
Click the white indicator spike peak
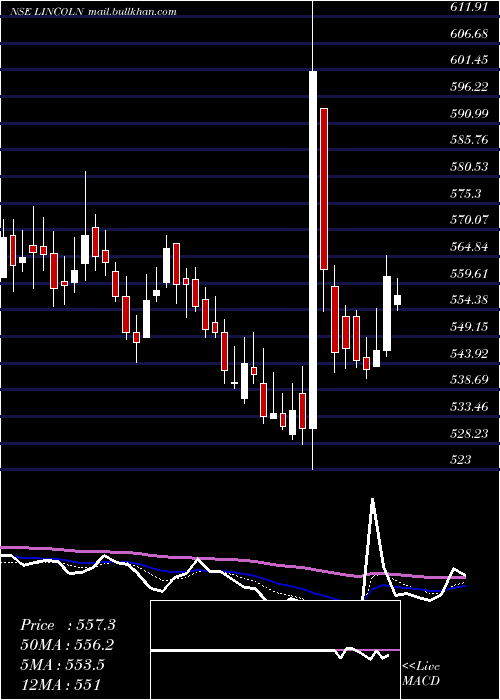[x=372, y=499]
